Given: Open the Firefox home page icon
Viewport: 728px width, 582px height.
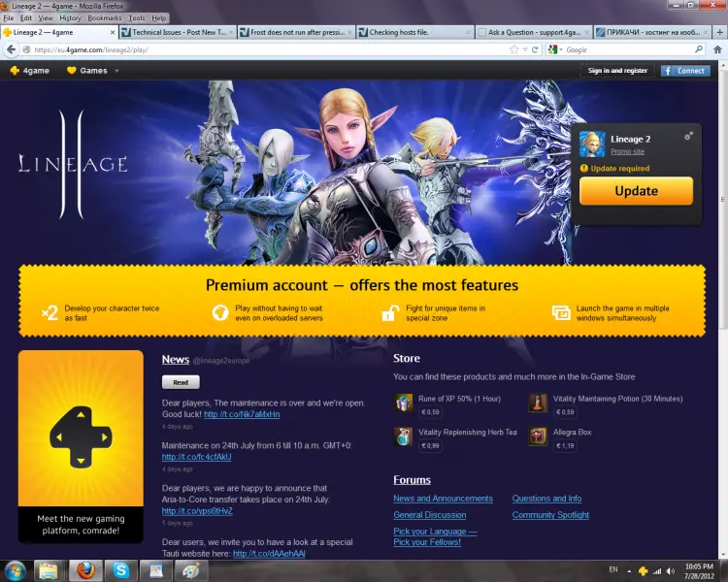Looking at the screenshot, I should coord(717,49).
